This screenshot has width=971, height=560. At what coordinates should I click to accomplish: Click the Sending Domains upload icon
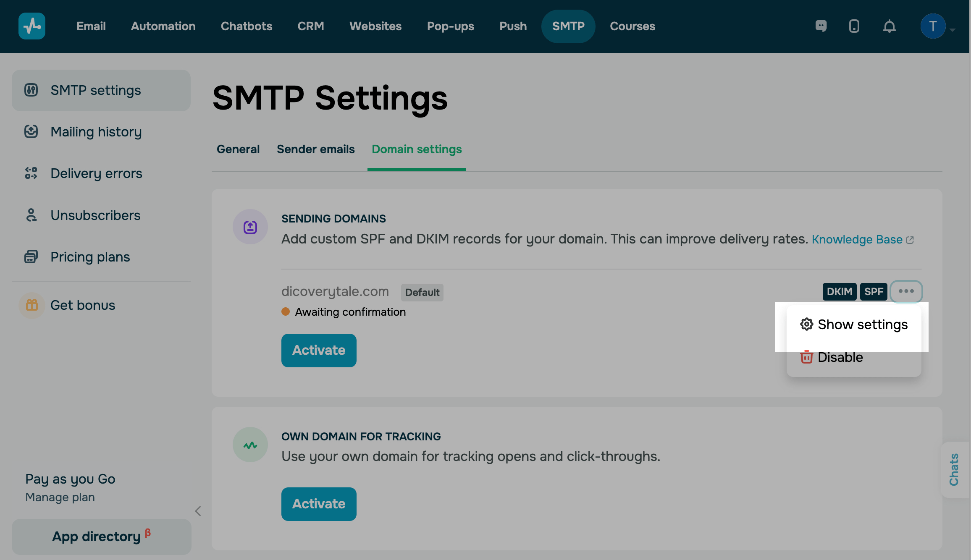click(x=250, y=227)
